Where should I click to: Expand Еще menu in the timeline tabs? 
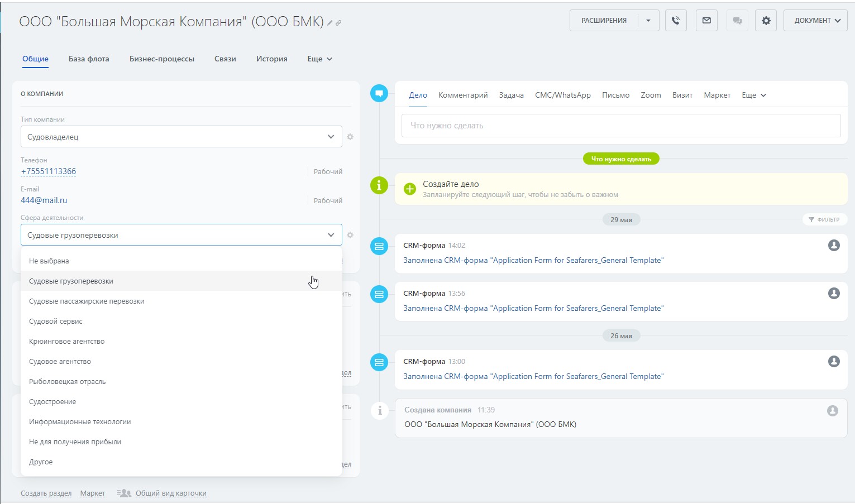tap(753, 95)
